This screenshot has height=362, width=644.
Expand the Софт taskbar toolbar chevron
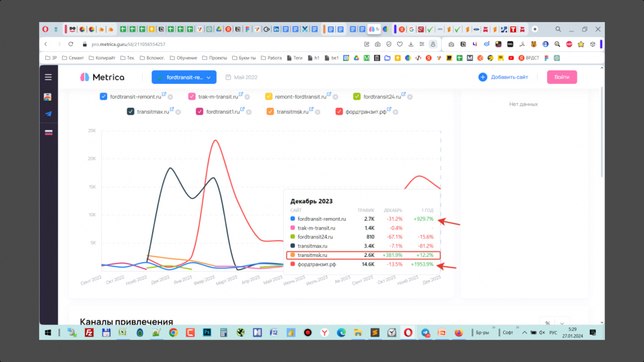[x=518, y=327]
